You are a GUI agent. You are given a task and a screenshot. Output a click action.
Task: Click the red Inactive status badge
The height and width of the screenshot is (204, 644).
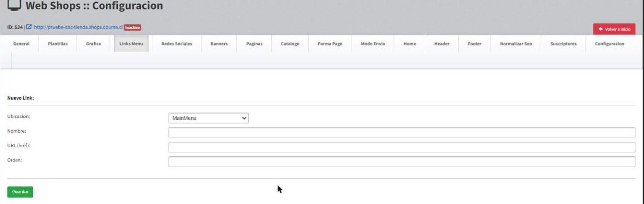[133, 27]
